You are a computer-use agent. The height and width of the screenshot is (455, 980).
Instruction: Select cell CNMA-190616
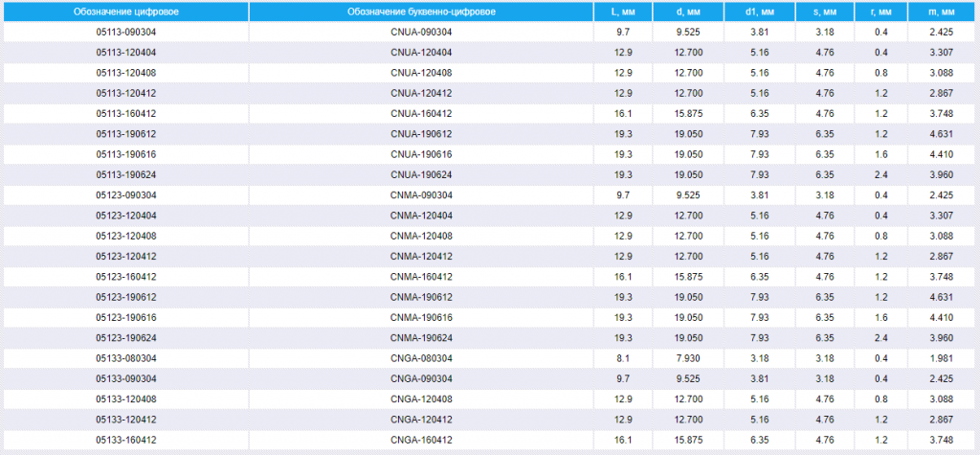click(421, 317)
